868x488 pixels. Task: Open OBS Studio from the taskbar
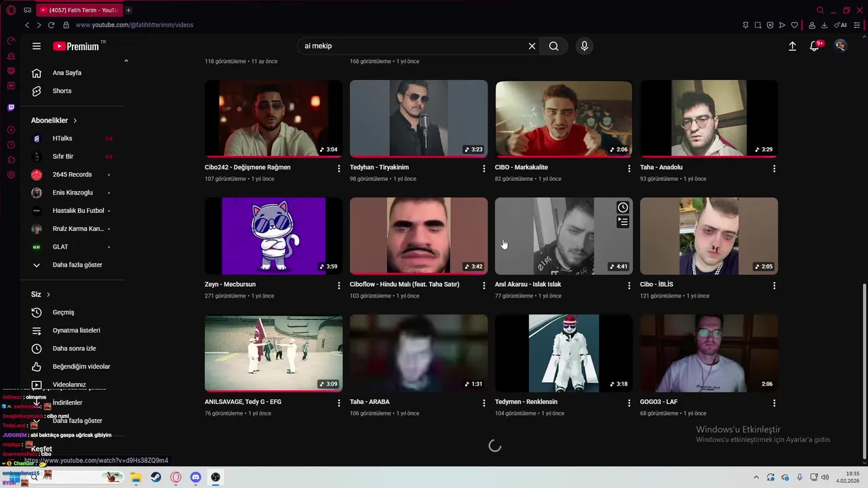(x=216, y=477)
